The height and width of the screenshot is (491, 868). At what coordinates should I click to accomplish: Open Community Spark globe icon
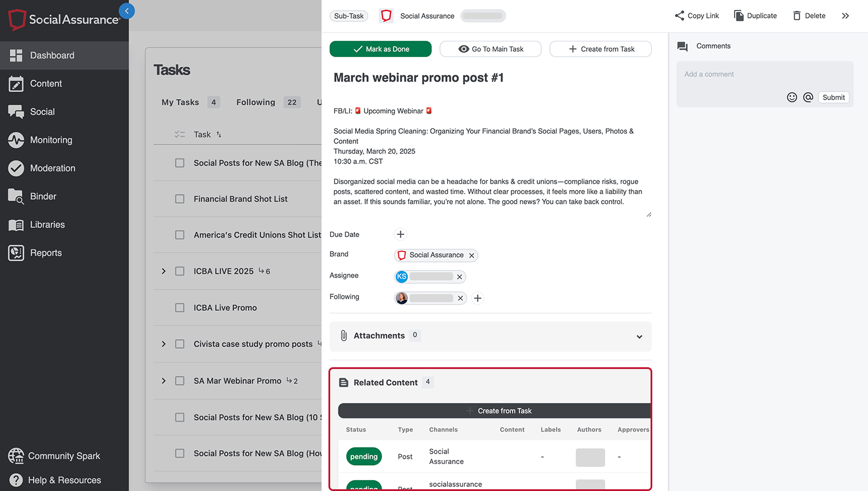click(x=16, y=456)
